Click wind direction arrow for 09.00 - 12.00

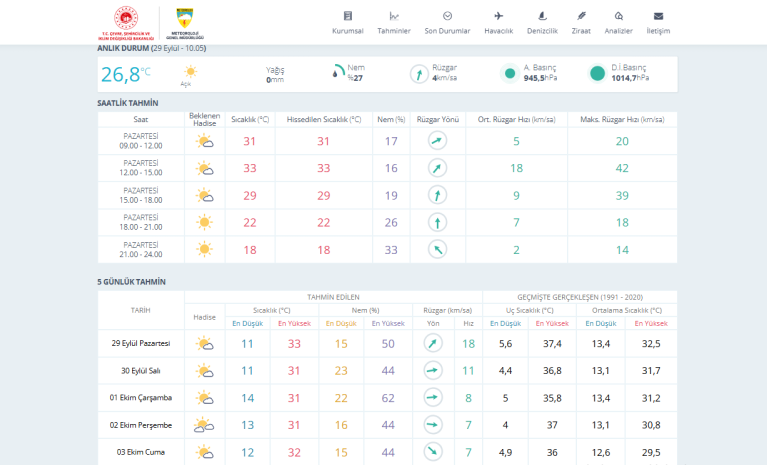437,141
